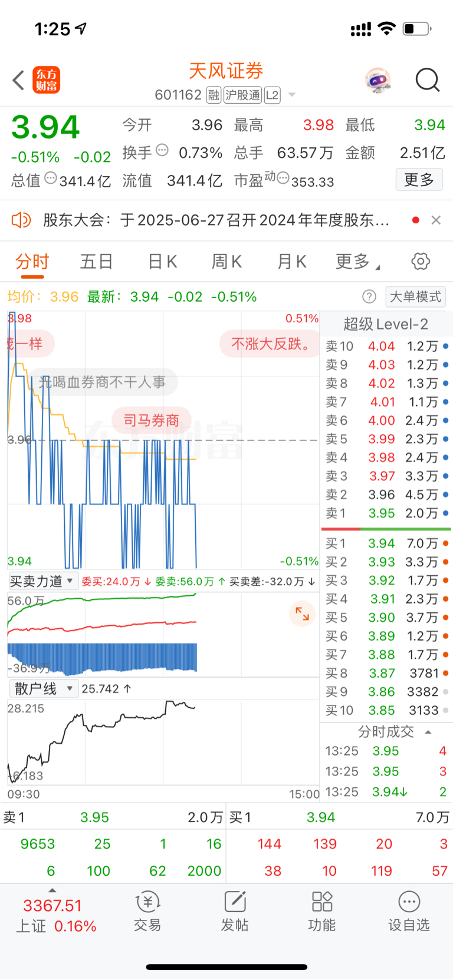
Task: Tap the question mark help icon
Action: click(369, 296)
